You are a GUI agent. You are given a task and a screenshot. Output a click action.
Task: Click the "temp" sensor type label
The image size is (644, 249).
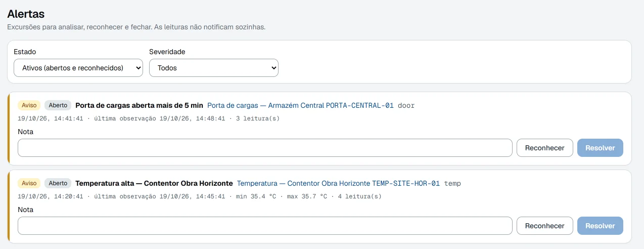[x=452, y=183]
